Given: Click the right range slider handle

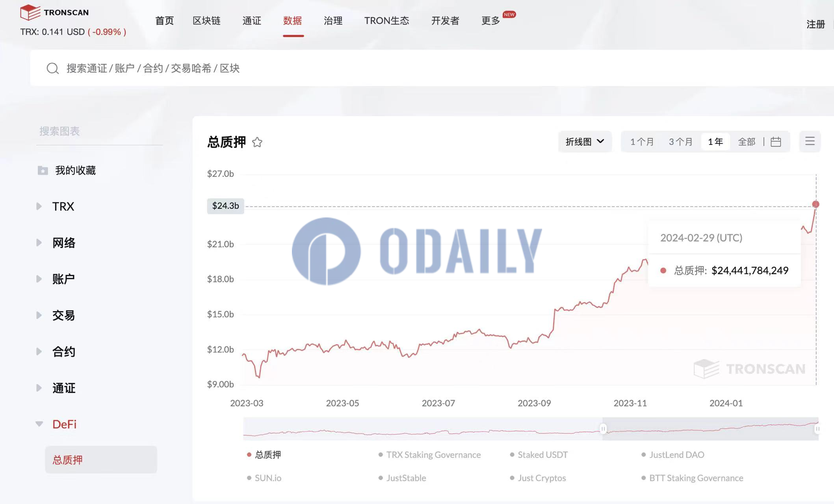Looking at the screenshot, I should click(x=817, y=428).
